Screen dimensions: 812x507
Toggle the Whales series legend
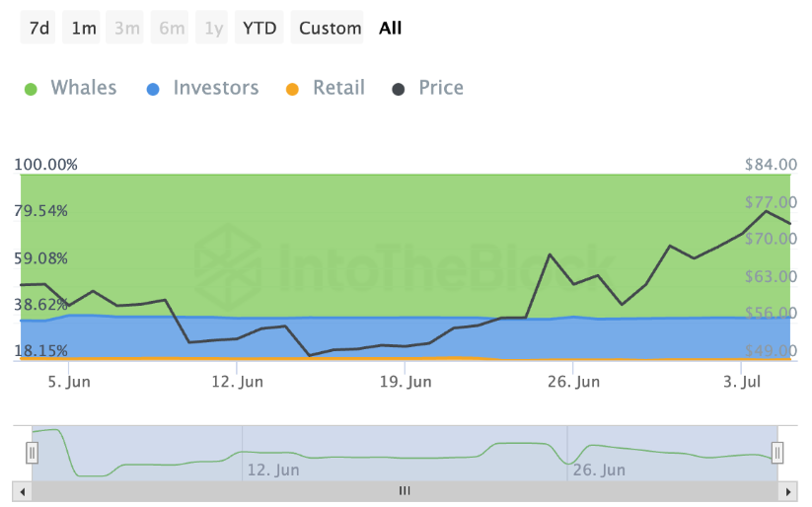pyautogui.click(x=83, y=88)
